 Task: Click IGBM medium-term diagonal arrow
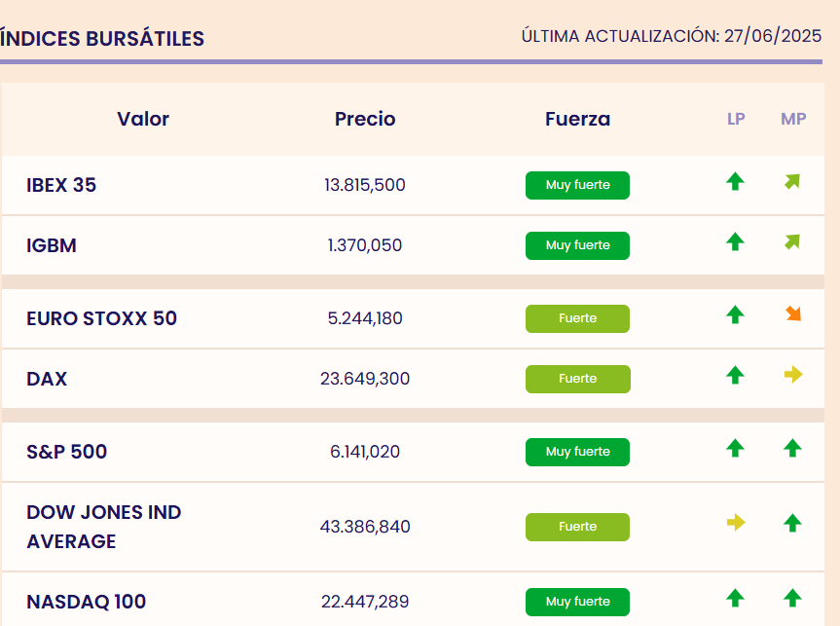[x=792, y=242]
